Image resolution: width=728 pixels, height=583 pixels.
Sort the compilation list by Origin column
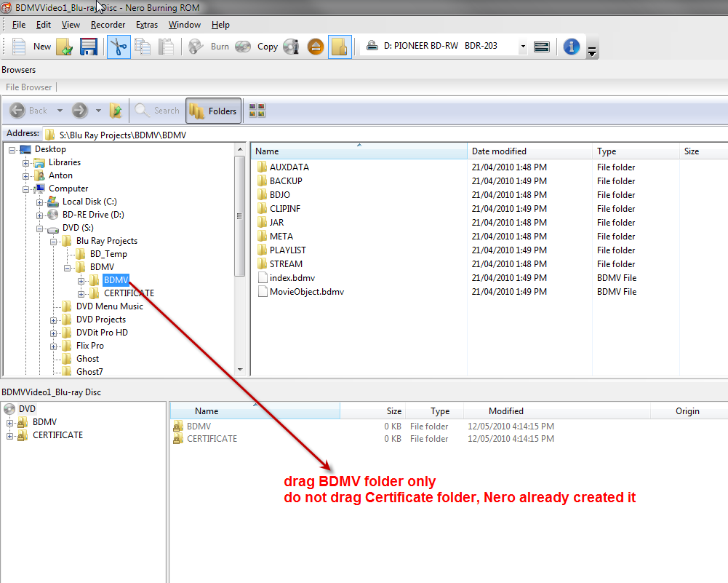[x=689, y=411]
